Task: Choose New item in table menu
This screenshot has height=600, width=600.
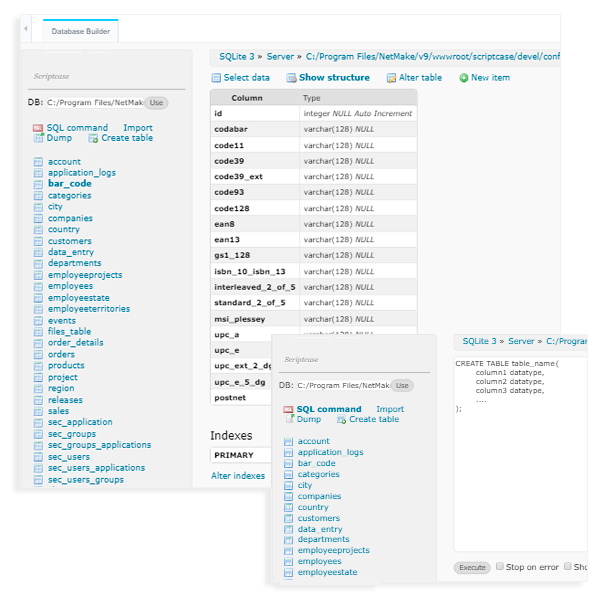Action: click(x=491, y=78)
